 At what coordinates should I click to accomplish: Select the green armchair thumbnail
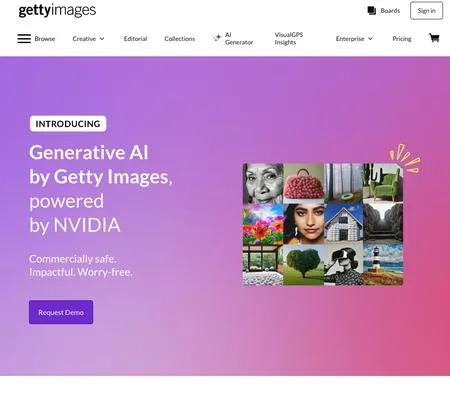(383, 183)
